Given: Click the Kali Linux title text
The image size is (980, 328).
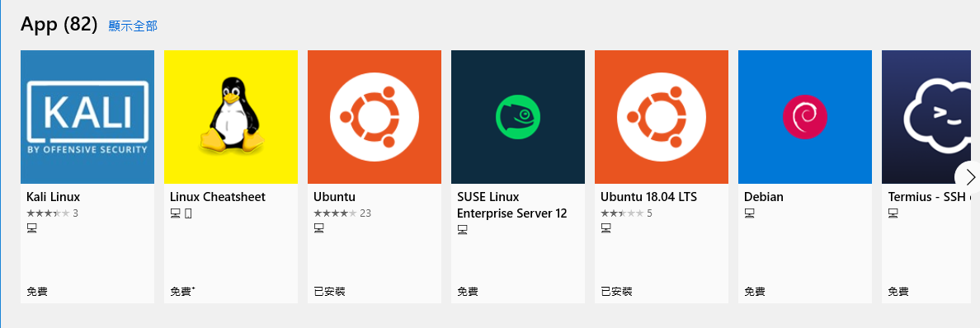Looking at the screenshot, I should pyautogui.click(x=53, y=197).
